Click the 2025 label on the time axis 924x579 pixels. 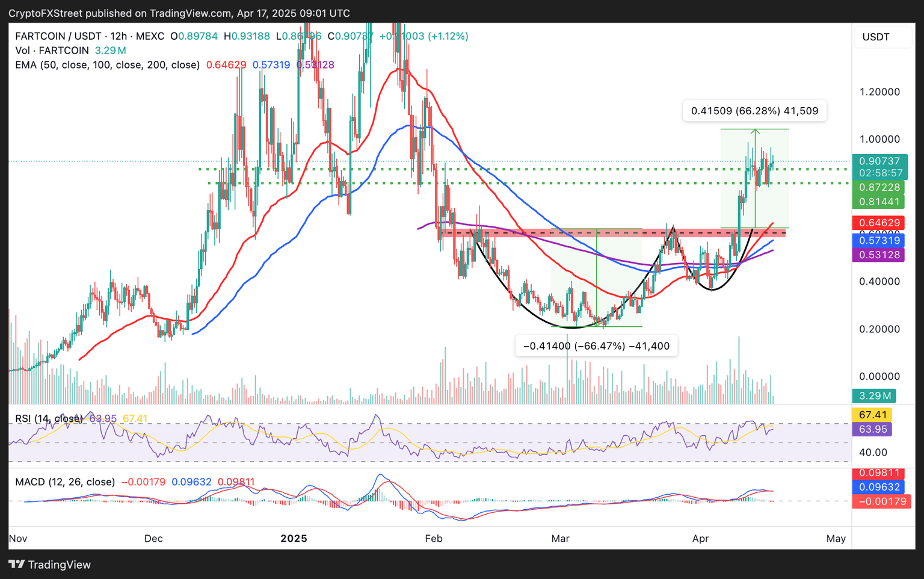[x=293, y=539]
